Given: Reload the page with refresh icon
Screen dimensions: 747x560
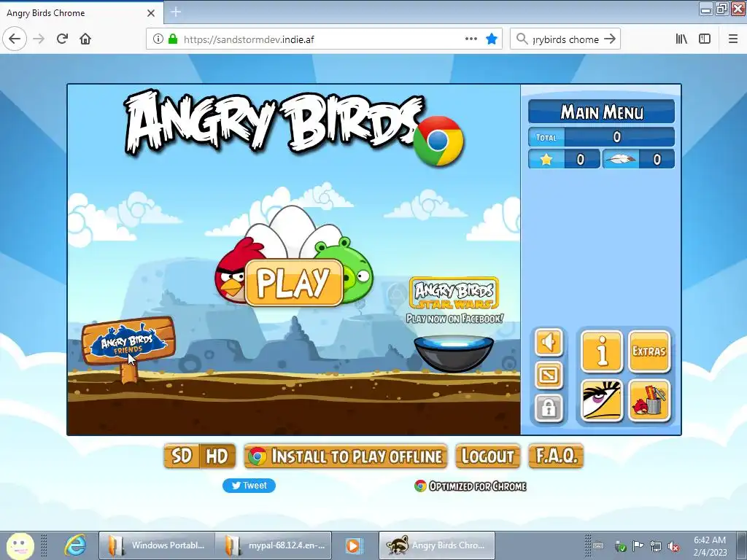Looking at the screenshot, I should coord(62,39).
